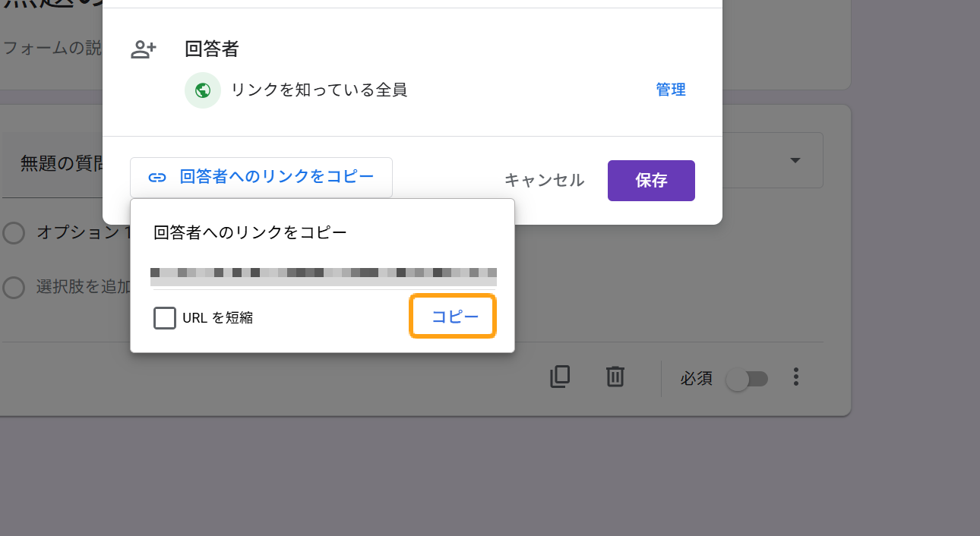Select the blurred responder link URL field
This screenshot has width=980, height=536.
pos(324,277)
